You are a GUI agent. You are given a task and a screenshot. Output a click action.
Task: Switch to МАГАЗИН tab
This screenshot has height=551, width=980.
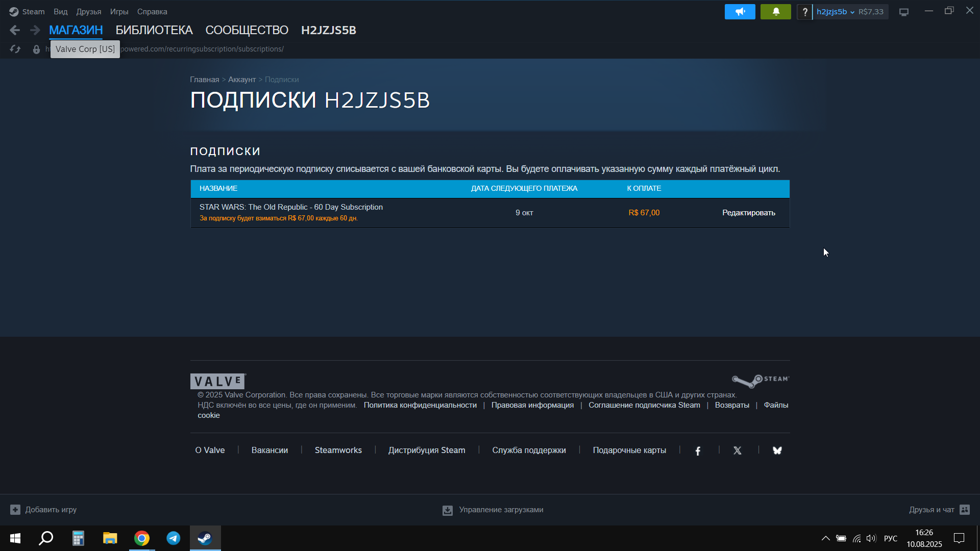(76, 30)
